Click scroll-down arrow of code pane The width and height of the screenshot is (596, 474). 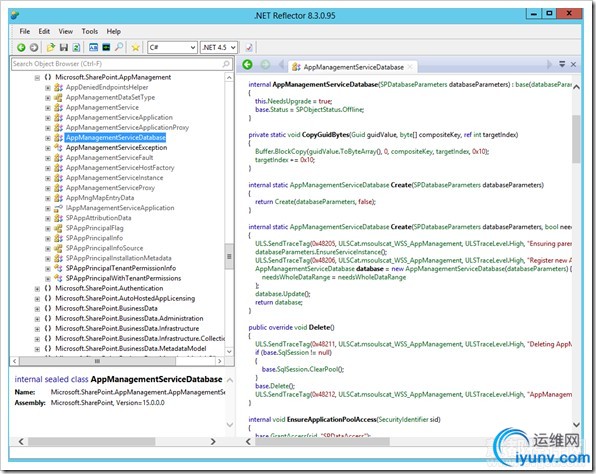click(x=576, y=425)
